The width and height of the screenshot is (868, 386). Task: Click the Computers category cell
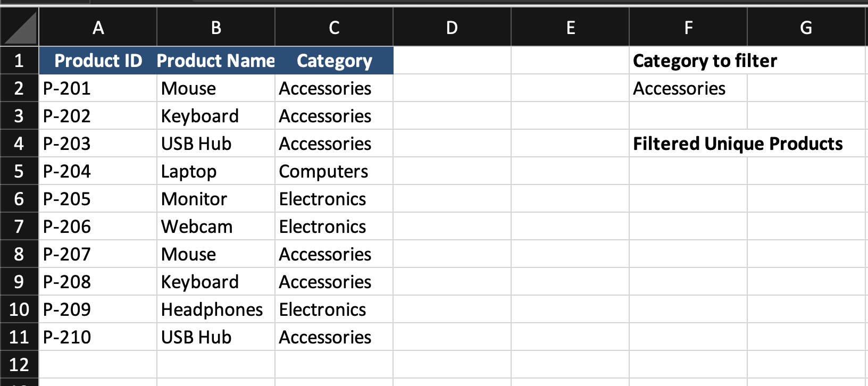point(334,171)
